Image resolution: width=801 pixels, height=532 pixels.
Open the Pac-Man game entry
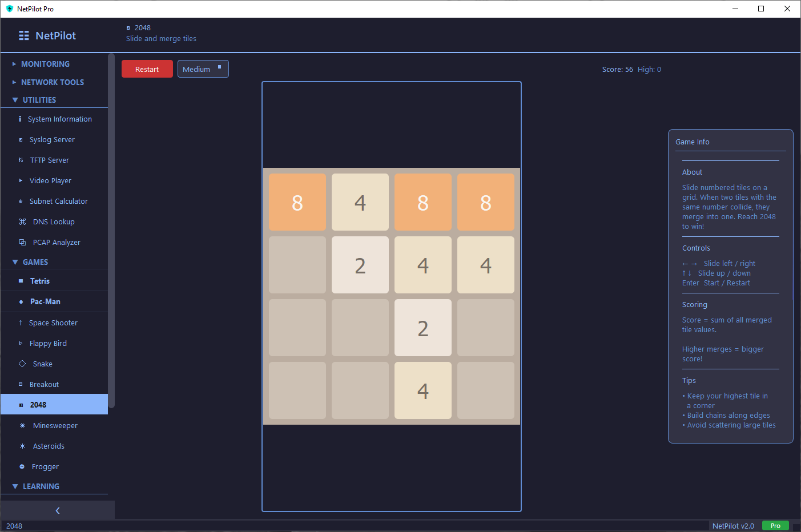tap(45, 301)
